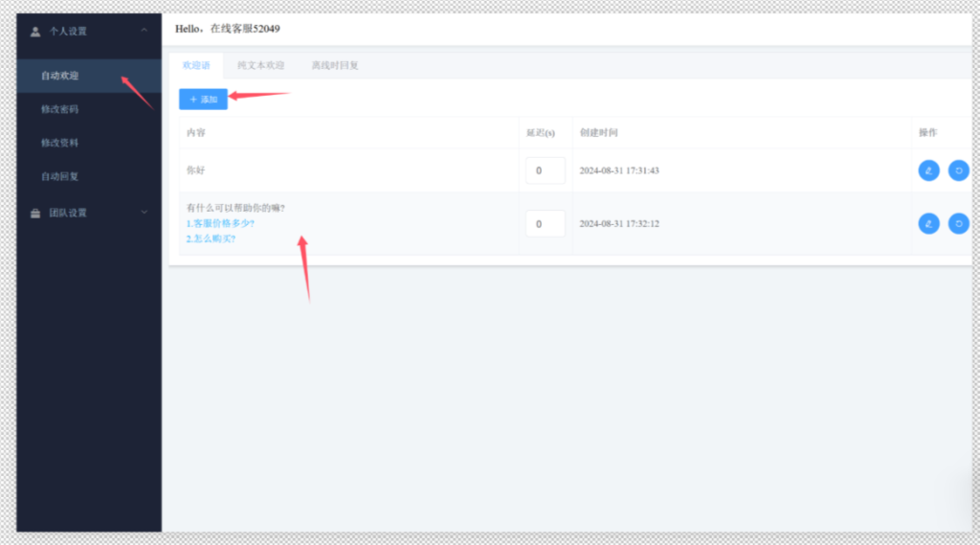Click the circular arrow icon in 你好 row
The height and width of the screenshot is (545, 980).
coord(958,170)
